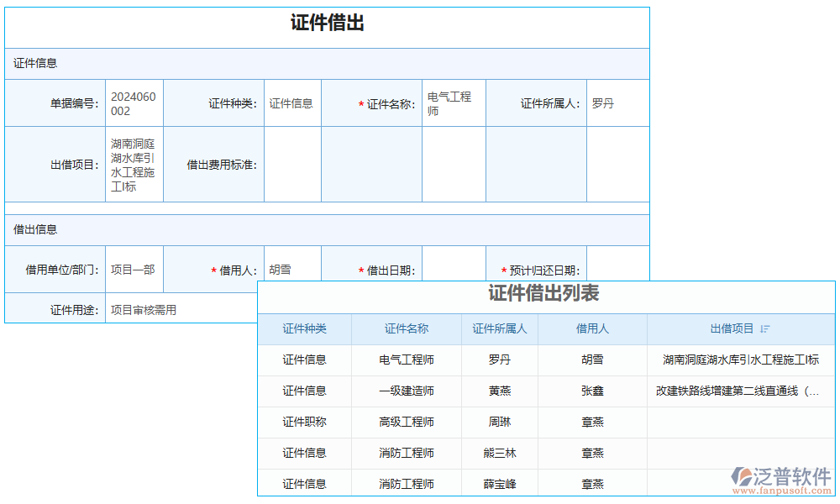Select the 证件种类 field showing 证件信息
Screen dimensions: 840x504
[x=291, y=102]
